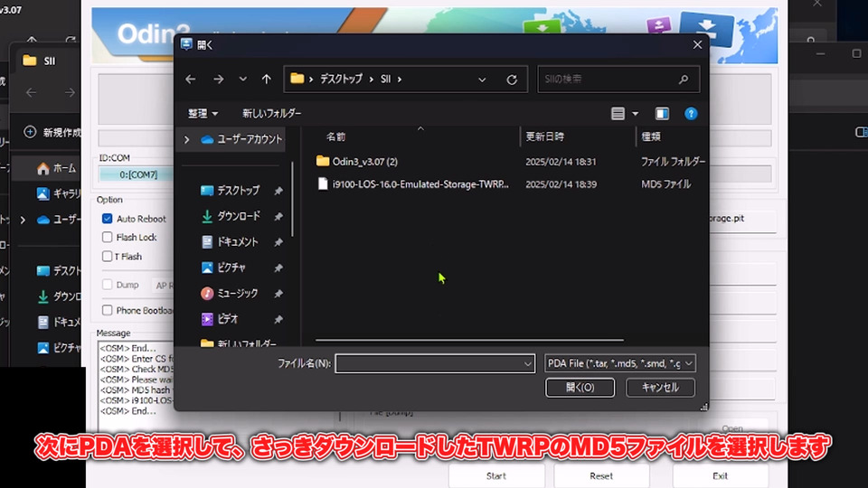Screen dimensions: 868x488
Task: Toggle Auto Reboot checkbox in Odin
Action: 108,219
